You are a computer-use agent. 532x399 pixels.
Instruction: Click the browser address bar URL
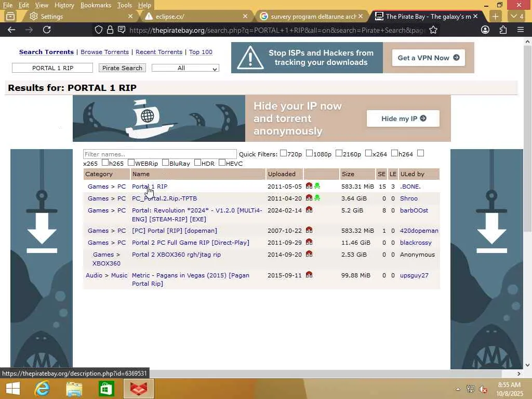click(x=276, y=30)
